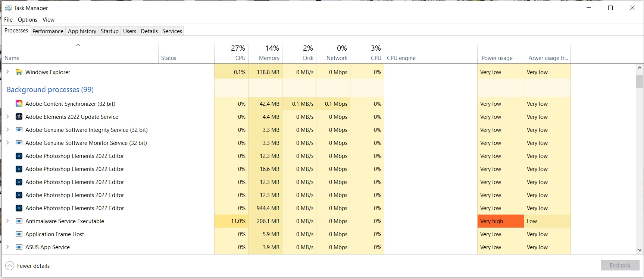This screenshot has height=279, width=644.
Task: Click Windows Explorer 0.1% CPU cell
Action: [x=231, y=72]
